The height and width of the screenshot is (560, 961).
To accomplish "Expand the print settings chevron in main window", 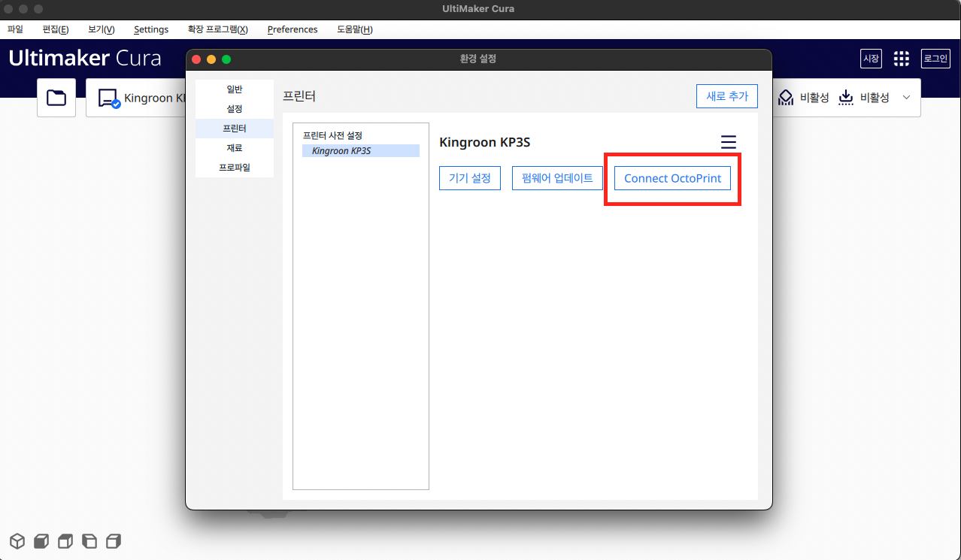I will (906, 98).
